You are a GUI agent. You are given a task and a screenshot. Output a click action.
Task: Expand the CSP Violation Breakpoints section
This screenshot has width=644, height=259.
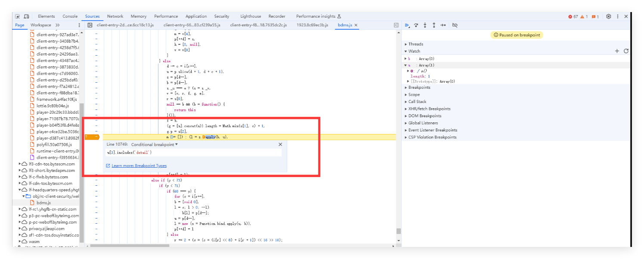(430, 137)
